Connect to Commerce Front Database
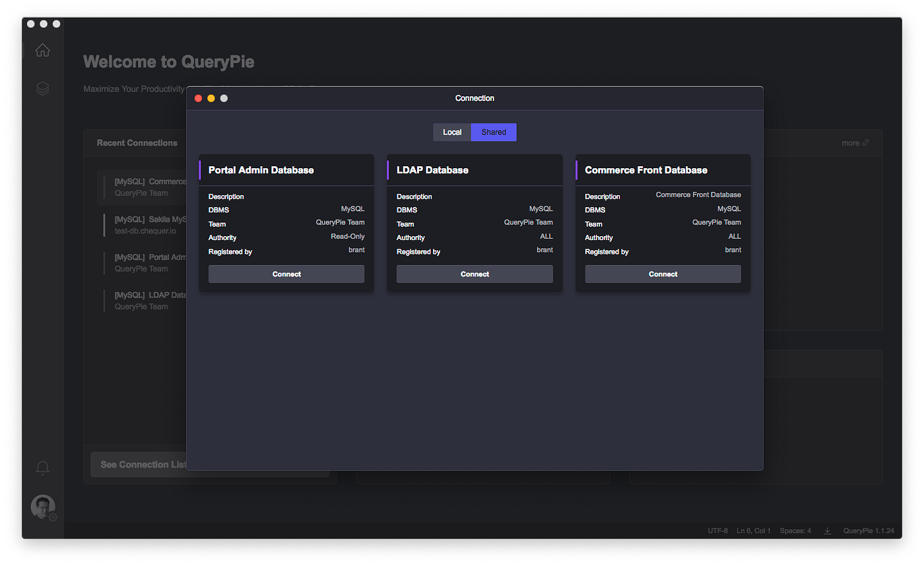This screenshot has width=924, height=566. [663, 274]
